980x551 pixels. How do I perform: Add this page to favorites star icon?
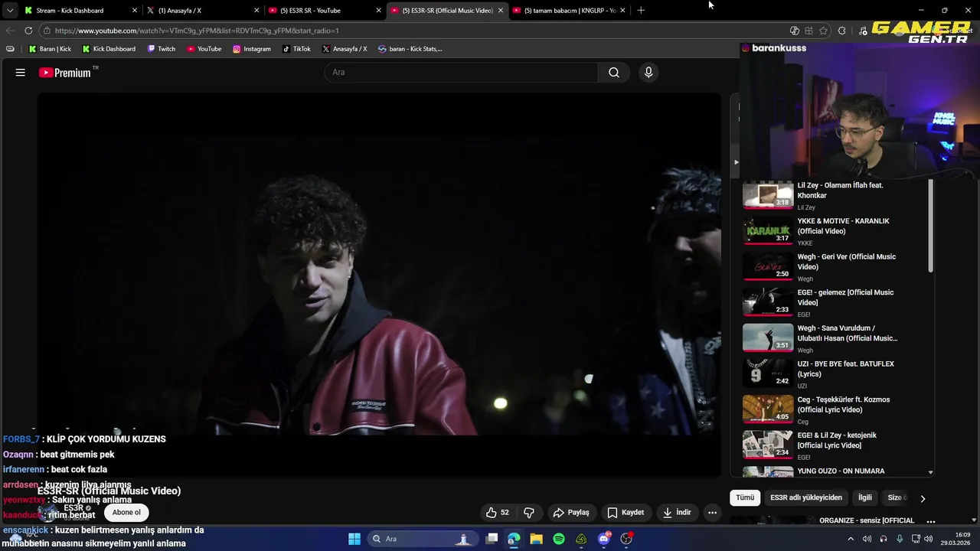pos(824,31)
